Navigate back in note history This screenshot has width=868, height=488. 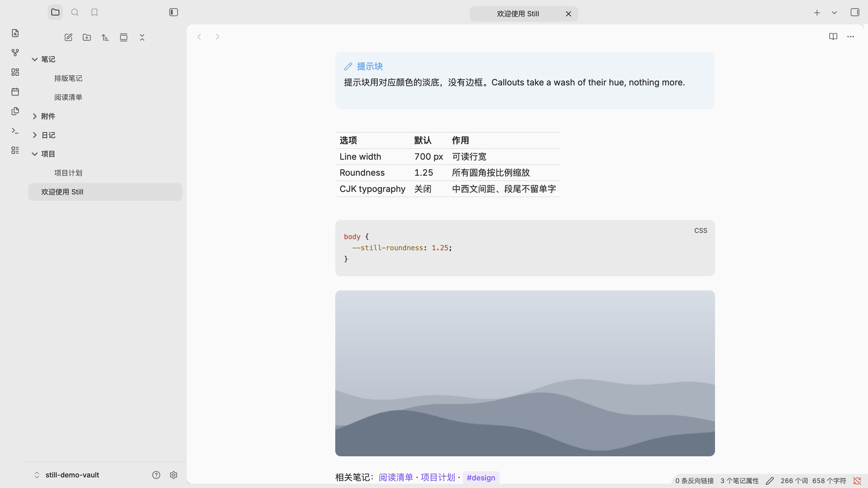[200, 37]
